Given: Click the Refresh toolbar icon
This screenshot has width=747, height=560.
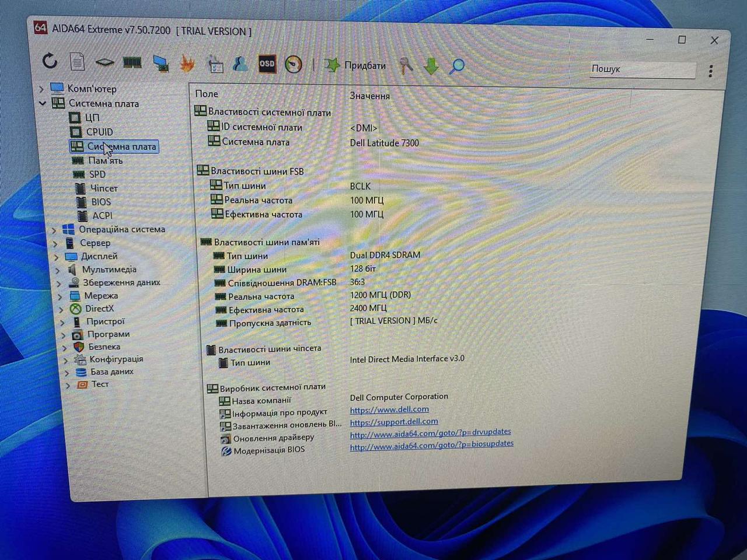Looking at the screenshot, I should pyautogui.click(x=50, y=60).
